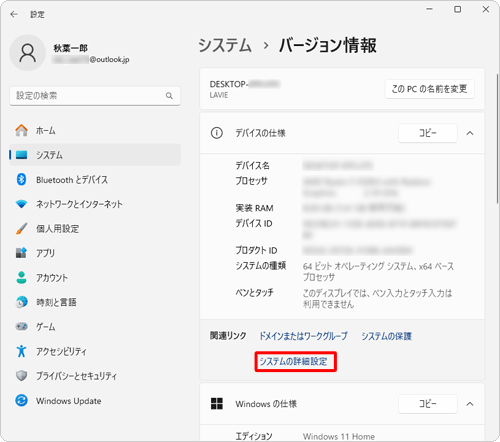This screenshot has height=442, width=500.
Task: Click the アカウント person icon
Action: coord(22,278)
